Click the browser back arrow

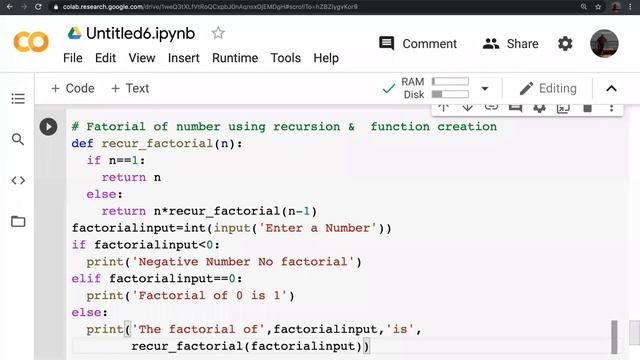click(x=10, y=7)
